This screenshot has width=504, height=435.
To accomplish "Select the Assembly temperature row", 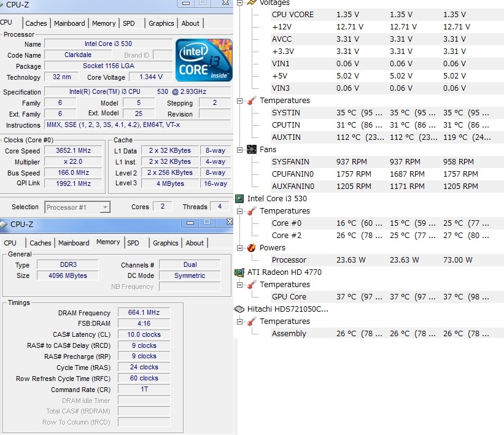I will click(387, 334).
